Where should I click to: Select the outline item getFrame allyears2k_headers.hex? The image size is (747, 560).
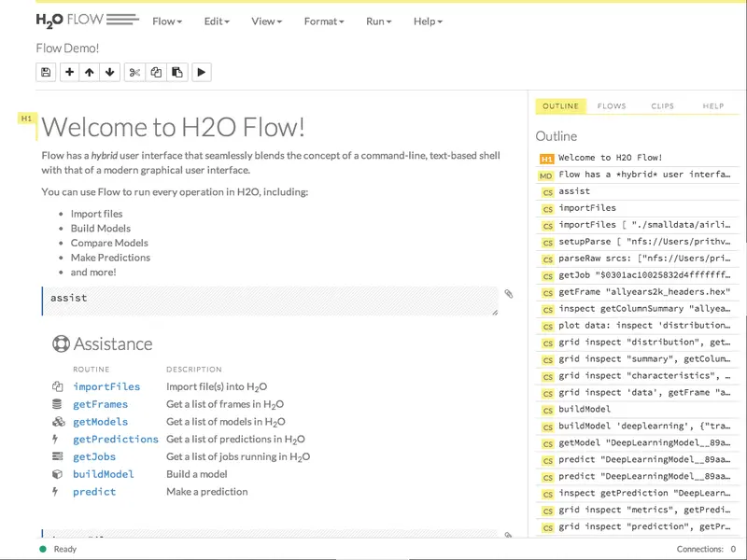tap(638, 292)
